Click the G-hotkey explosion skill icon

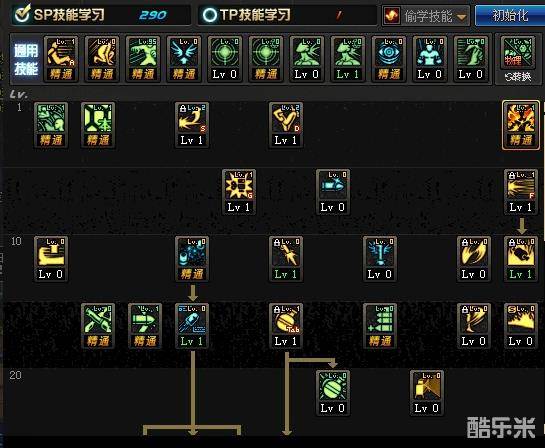click(x=239, y=192)
